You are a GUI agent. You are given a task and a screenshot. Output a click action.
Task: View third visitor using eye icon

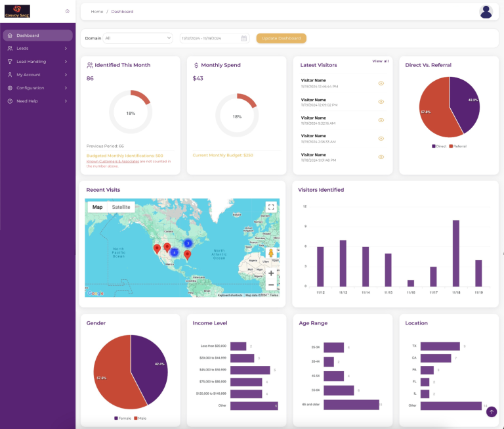381,120
